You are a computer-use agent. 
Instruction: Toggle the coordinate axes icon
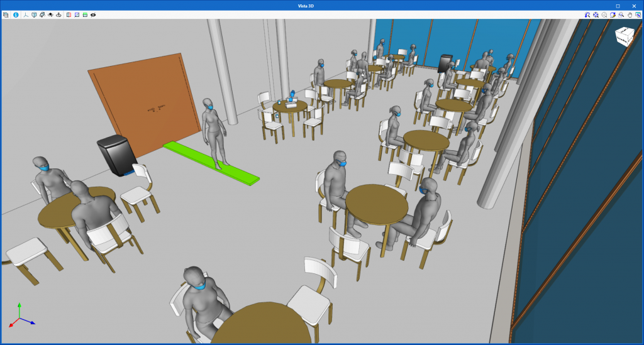pyautogui.click(x=26, y=15)
